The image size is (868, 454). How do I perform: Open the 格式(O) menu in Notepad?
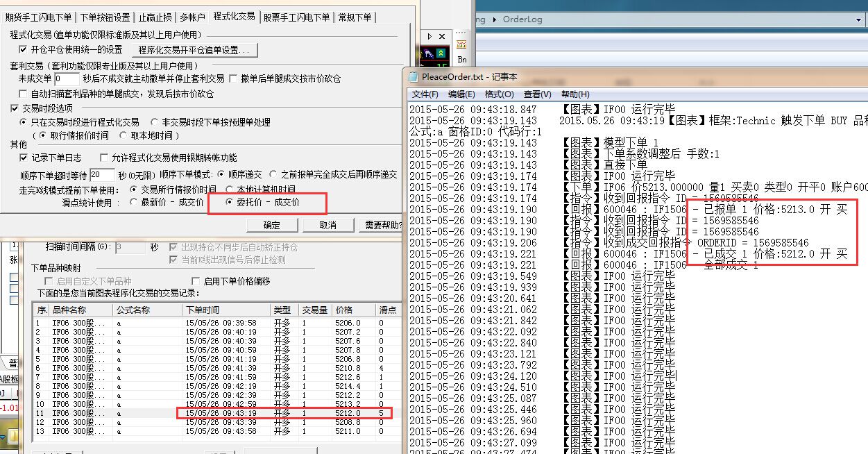(499, 94)
